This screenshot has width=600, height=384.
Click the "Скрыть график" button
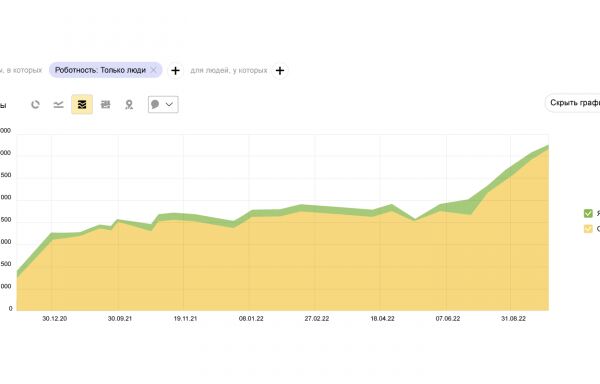pyautogui.click(x=573, y=103)
